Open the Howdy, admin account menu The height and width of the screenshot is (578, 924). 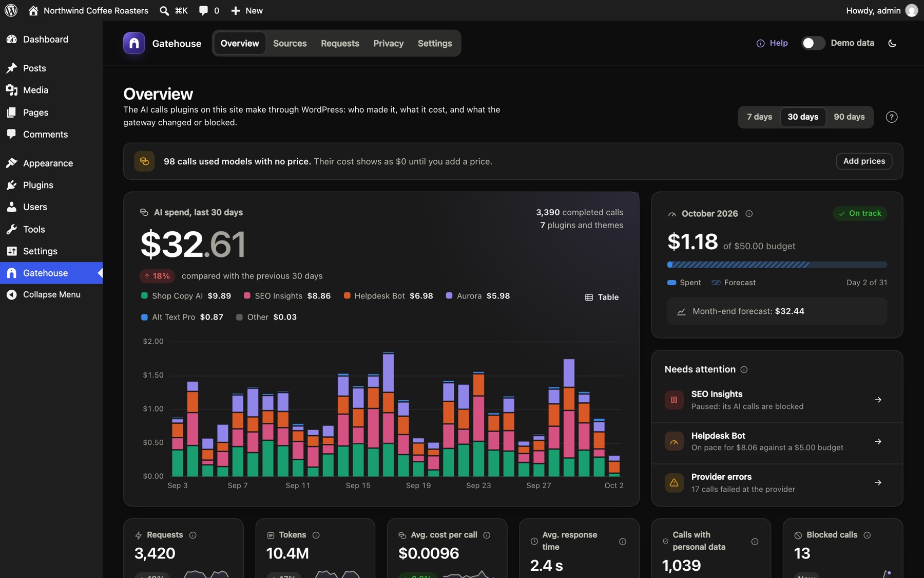pyautogui.click(x=881, y=10)
